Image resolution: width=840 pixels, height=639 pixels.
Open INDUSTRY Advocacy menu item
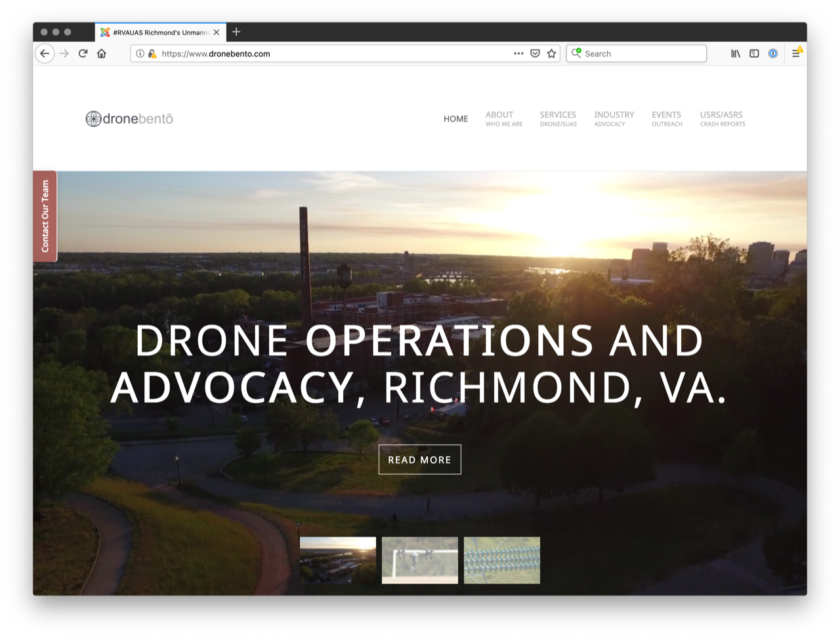614,119
